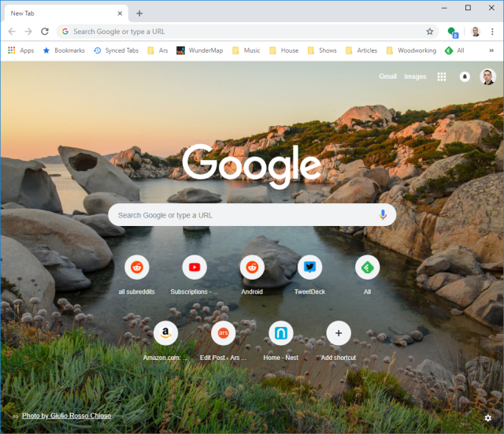
Task: Expand the Music bookmarks folder
Action: coord(246,50)
